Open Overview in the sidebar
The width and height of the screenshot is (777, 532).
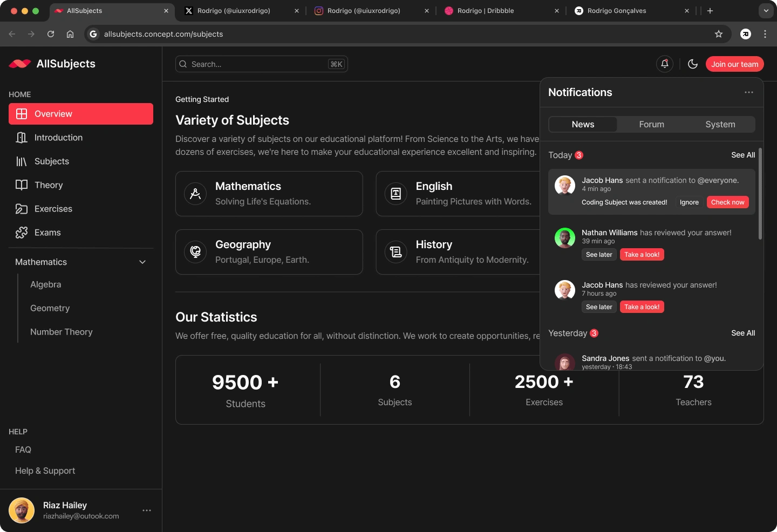(x=81, y=114)
